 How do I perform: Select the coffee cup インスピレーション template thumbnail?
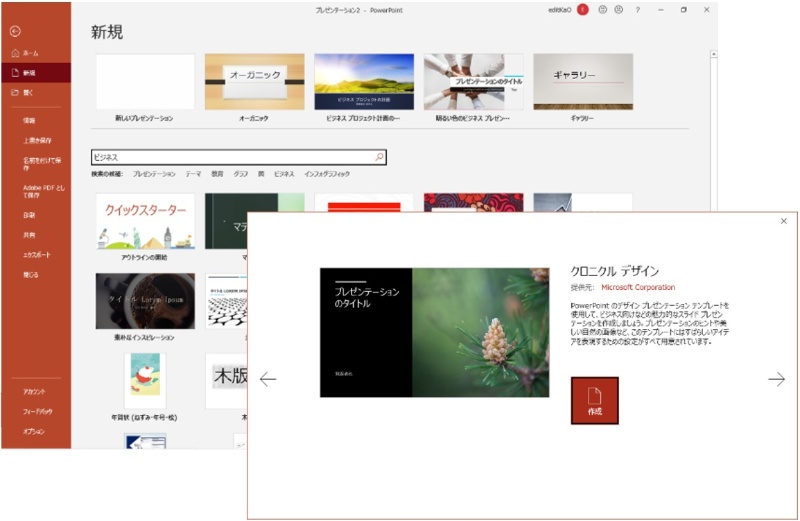click(x=145, y=301)
